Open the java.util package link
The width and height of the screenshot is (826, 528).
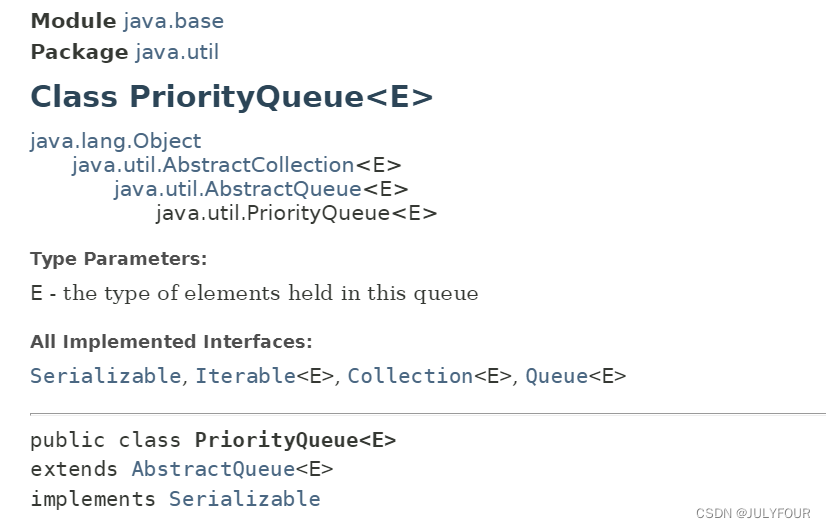pyautogui.click(x=177, y=52)
